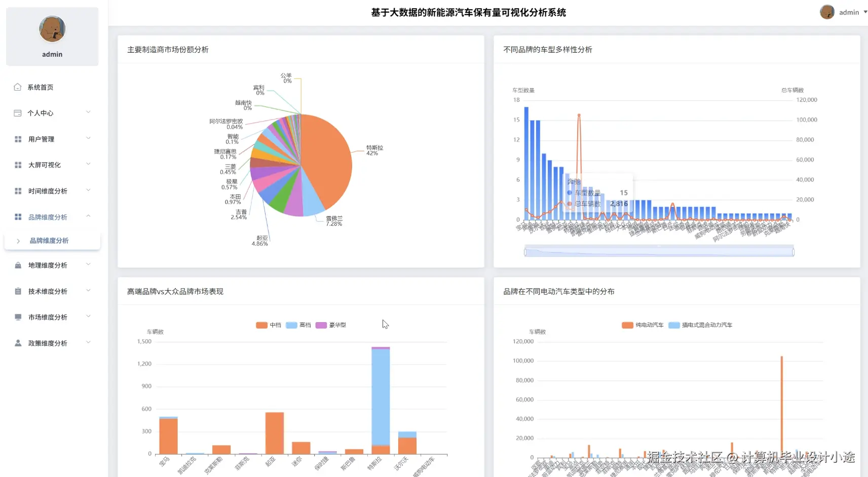Expand 政策维度分析 using its chevron arrow
868x477 pixels.
point(88,342)
